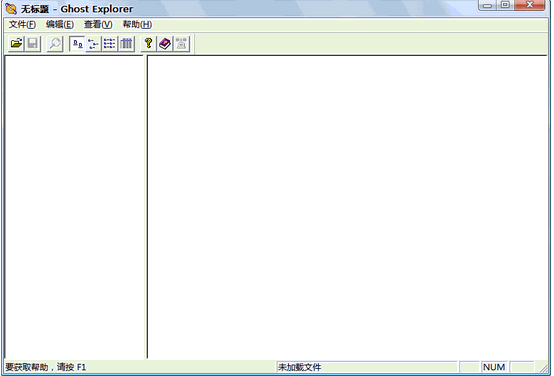The image size is (554, 376).
Task: Click the Ghost Explorer title bar app icon
Action: point(11,9)
